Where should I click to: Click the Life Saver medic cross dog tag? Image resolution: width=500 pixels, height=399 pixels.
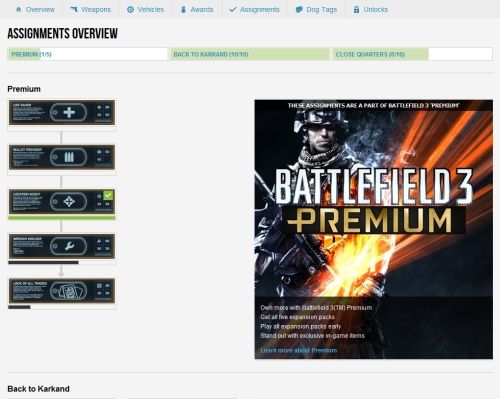69,112
